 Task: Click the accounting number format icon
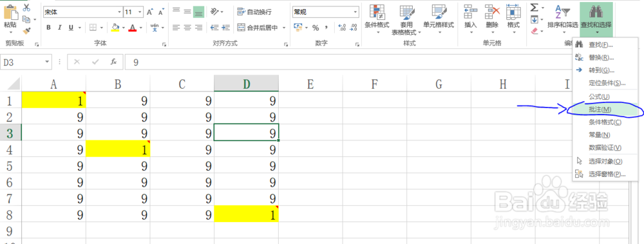(x=298, y=28)
